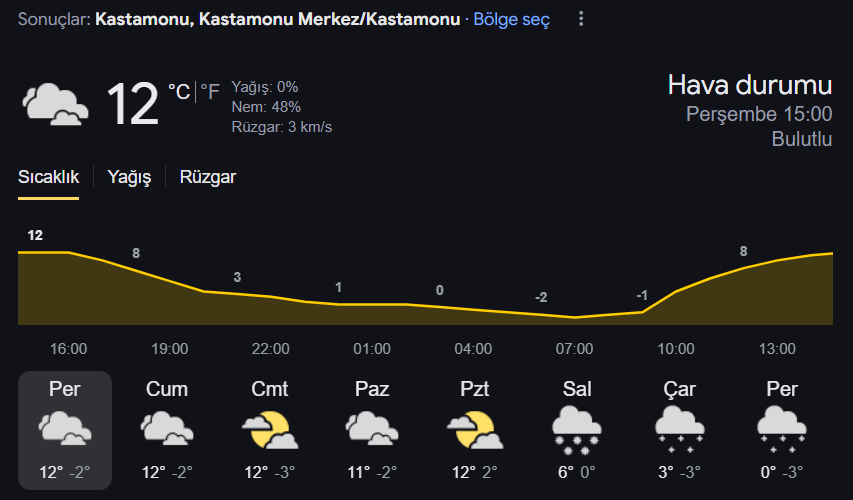
Task: Select Wednesday (Çar) snow forecast icon
Action: click(679, 430)
